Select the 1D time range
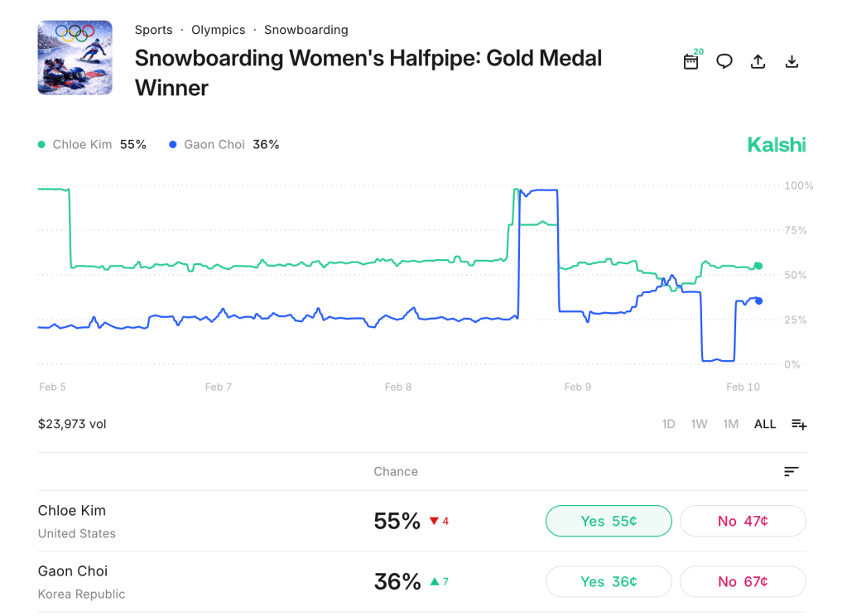The height and width of the screenshot is (616, 847). click(668, 424)
